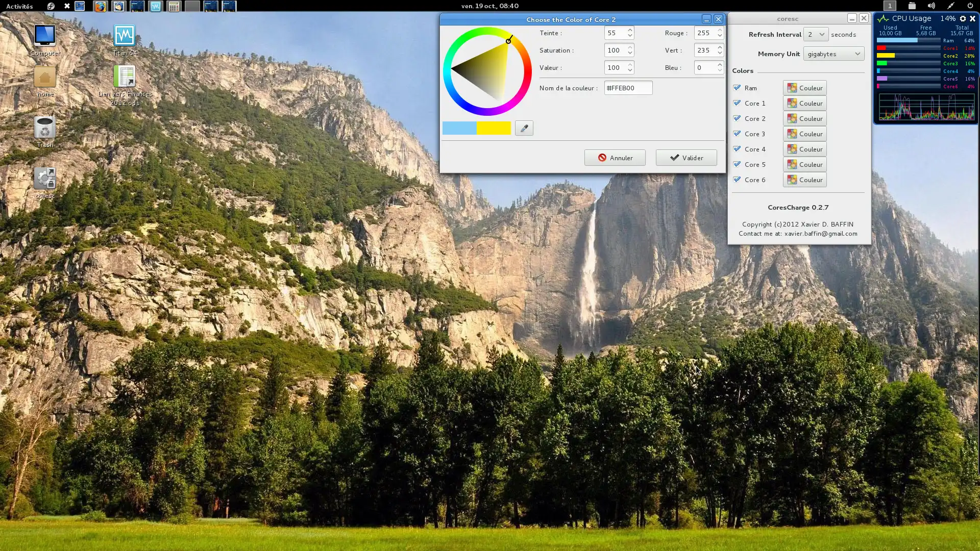Uncheck the Ram checkbox
Screen dimensions: 980x551
(x=737, y=88)
